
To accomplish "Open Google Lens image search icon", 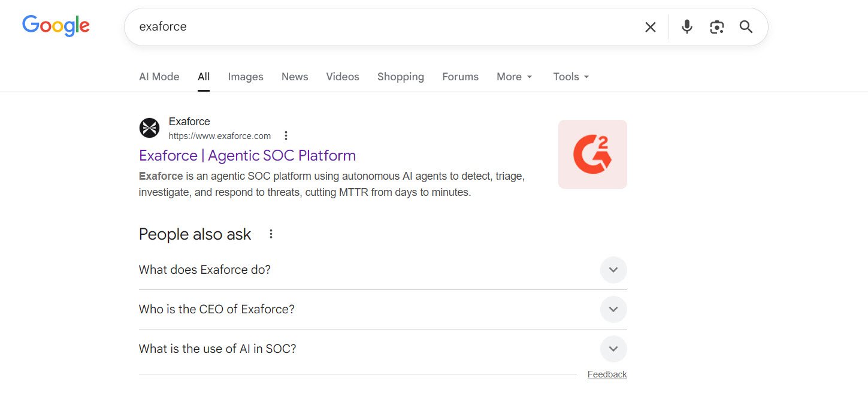I will click(x=716, y=27).
